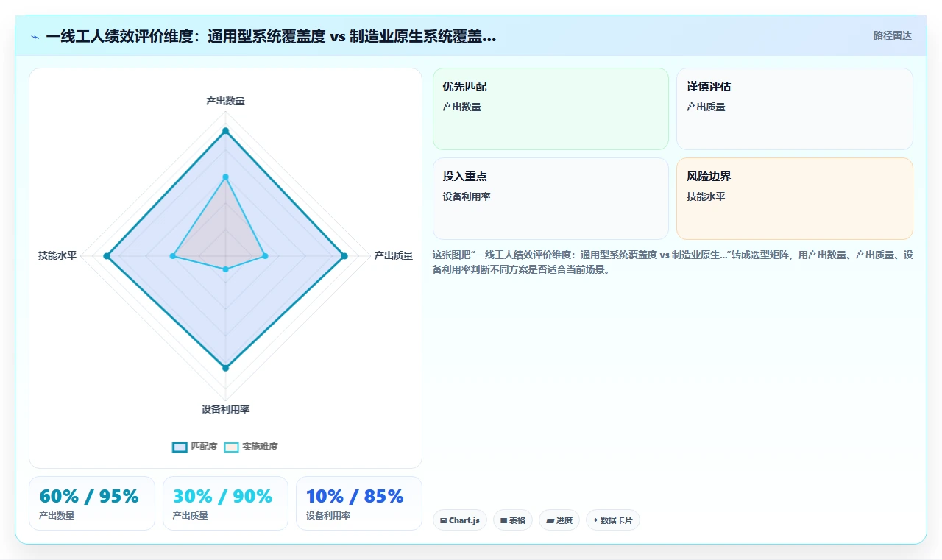Select the 进度 tag chip
This screenshot has height=560, width=942.
pos(559,520)
